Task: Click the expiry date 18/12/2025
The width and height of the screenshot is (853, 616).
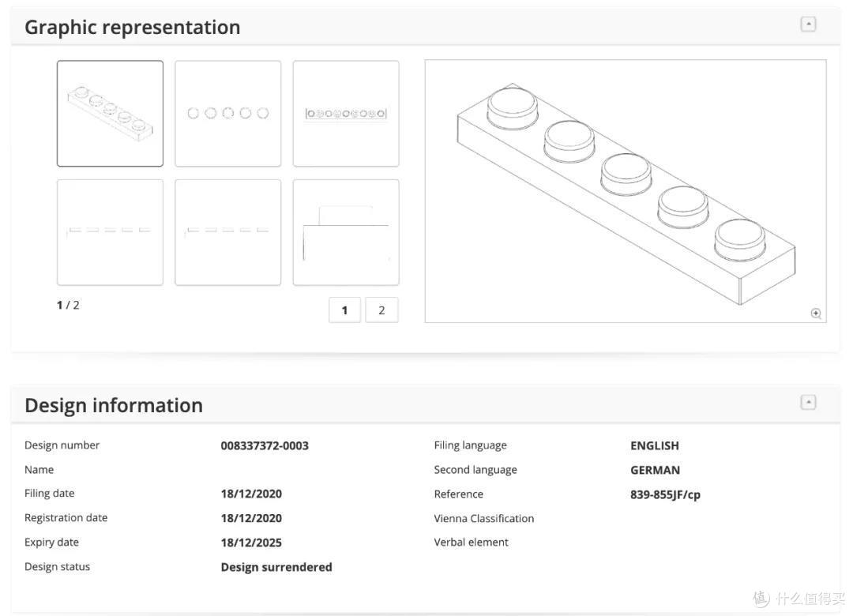Action: [x=251, y=543]
